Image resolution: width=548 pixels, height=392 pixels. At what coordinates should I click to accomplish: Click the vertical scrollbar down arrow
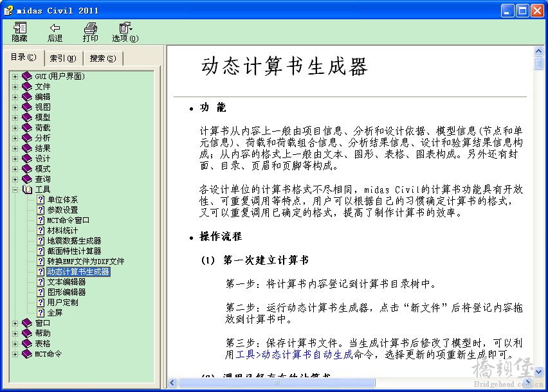(538, 371)
